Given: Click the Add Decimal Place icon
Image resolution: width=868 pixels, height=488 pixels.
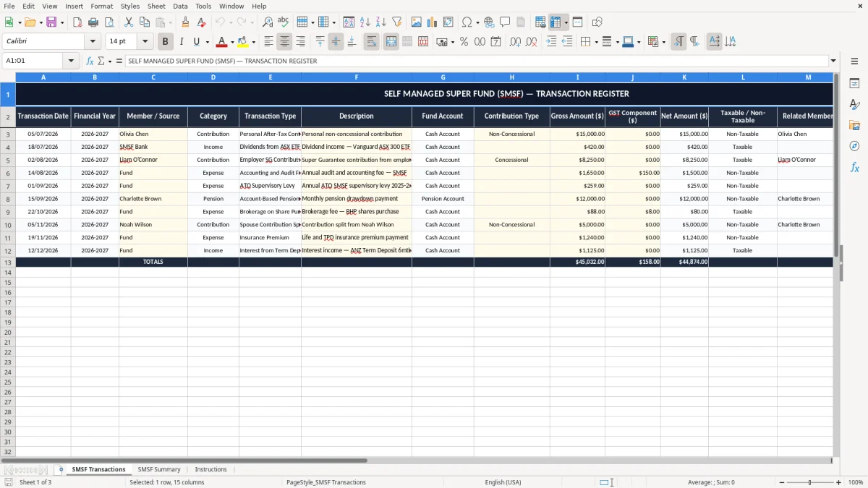Looking at the screenshot, I should coord(515,42).
